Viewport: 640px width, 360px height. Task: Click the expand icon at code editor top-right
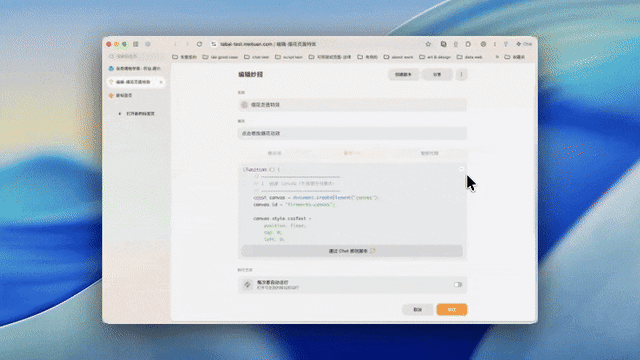(461, 169)
